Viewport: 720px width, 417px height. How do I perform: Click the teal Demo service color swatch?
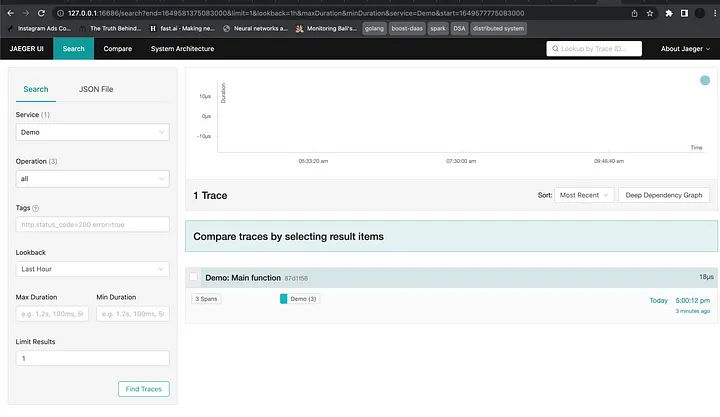(x=284, y=299)
